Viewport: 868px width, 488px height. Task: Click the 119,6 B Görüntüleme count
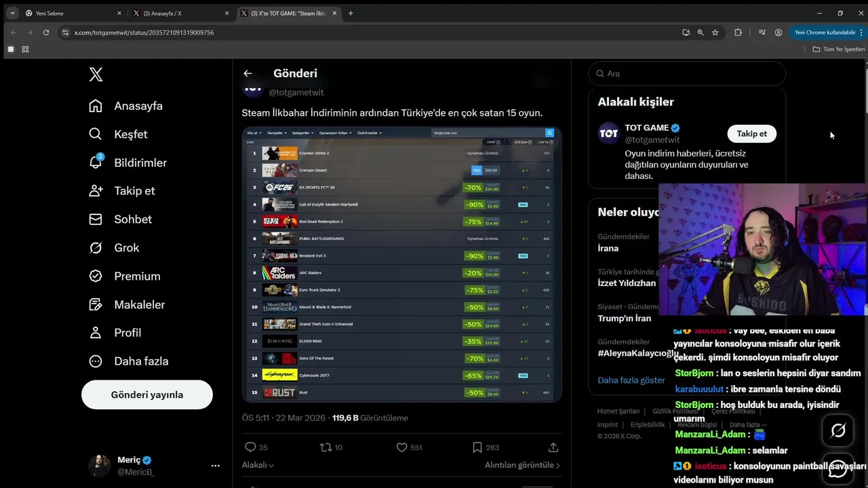[370, 418]
